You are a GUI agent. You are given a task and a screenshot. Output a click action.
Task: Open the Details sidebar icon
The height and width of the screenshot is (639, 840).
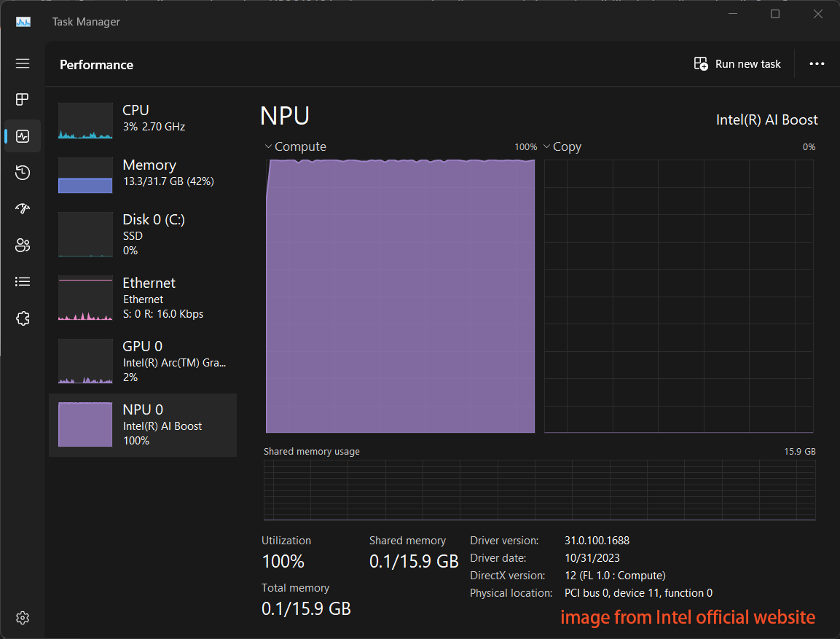pos(23,281)
